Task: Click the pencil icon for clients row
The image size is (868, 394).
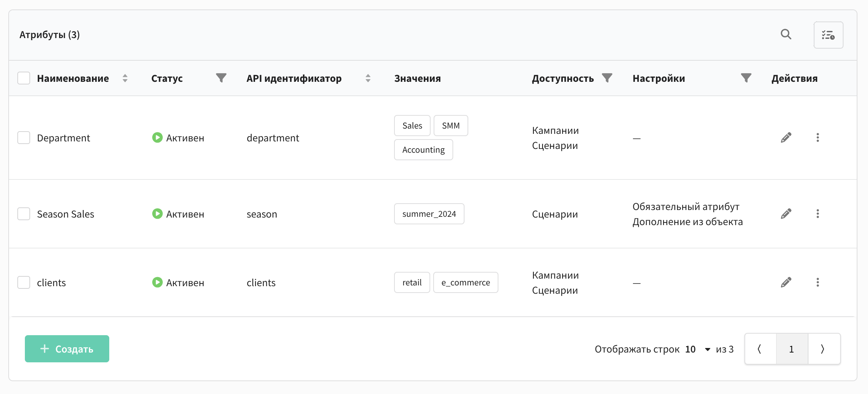Action: click(786, 282)
